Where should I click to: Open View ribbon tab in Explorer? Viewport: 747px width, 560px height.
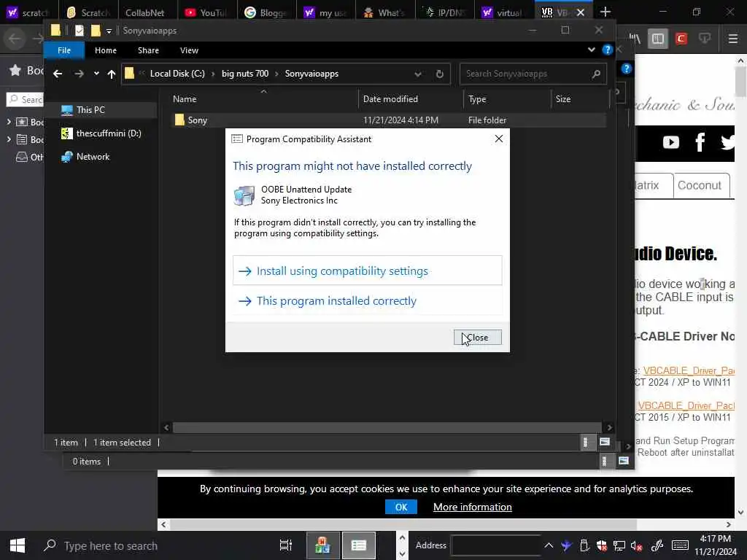[189, 50]
